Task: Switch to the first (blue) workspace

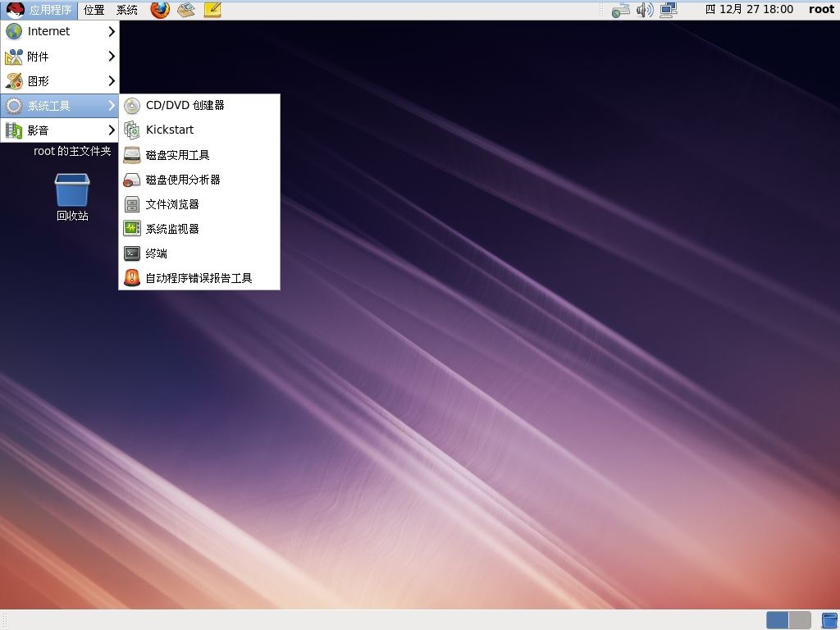Action: click(x=778, y=620)
